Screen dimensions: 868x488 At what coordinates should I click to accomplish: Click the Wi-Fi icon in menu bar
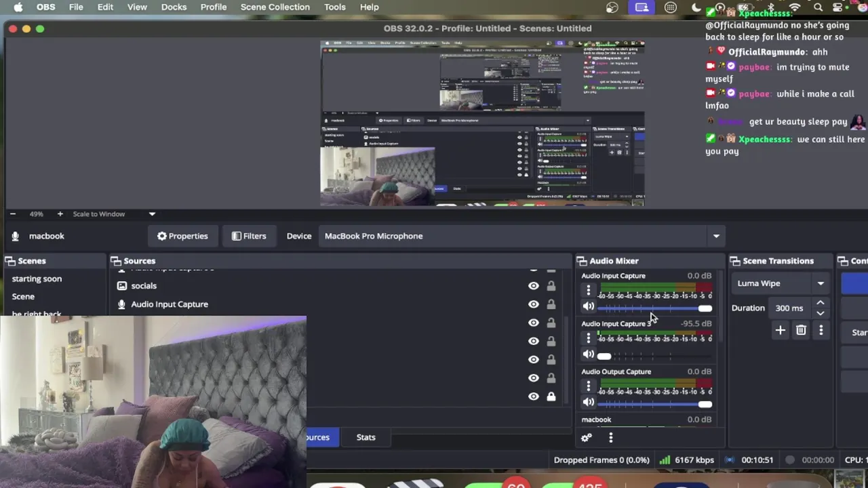(x=795, y=7)
